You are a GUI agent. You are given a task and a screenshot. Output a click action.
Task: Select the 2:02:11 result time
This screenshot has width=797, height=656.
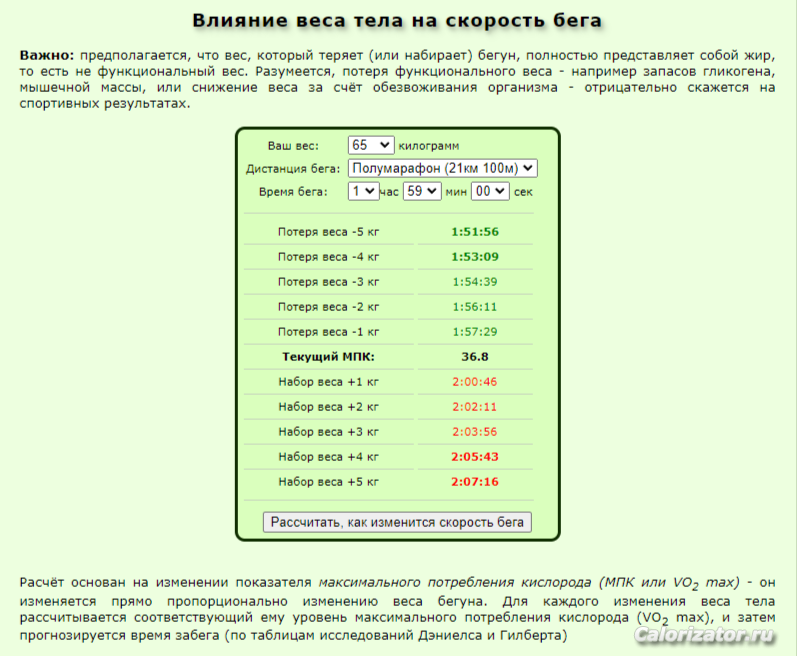pyautogui.click(x=474, y=407)
